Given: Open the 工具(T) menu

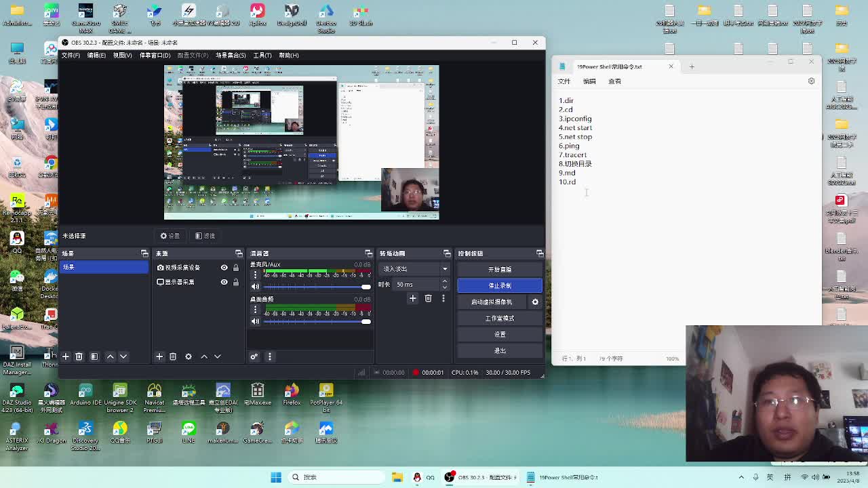Looking at the screenshot, I should [262, 56].
